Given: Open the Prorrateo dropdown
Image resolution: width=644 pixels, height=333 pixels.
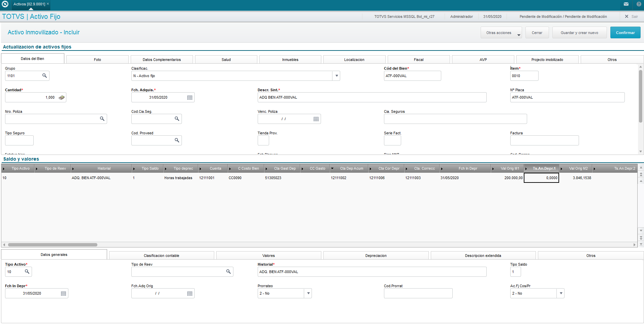Looking at the screenshot, I should [308, 293].
